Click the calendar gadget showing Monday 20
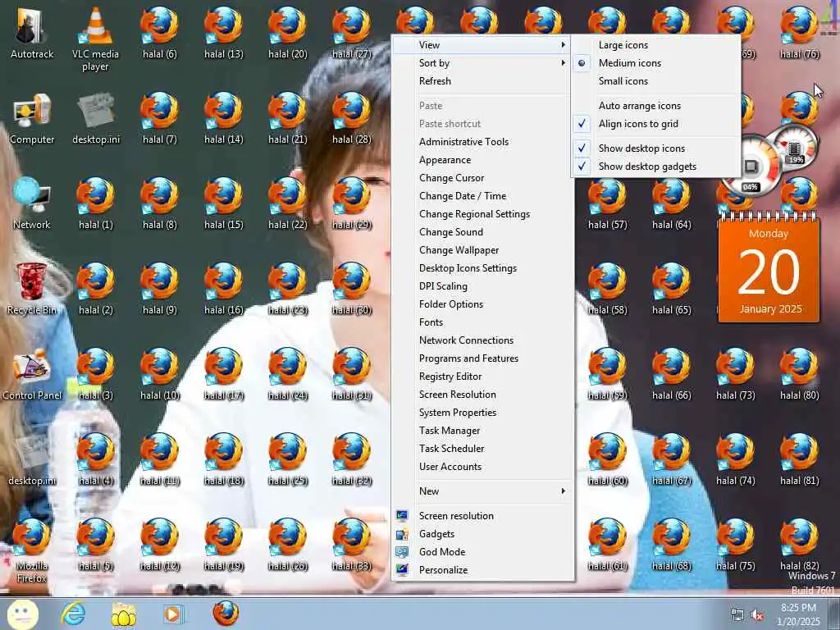Screen dimensions: 840x630 (769, 269)
